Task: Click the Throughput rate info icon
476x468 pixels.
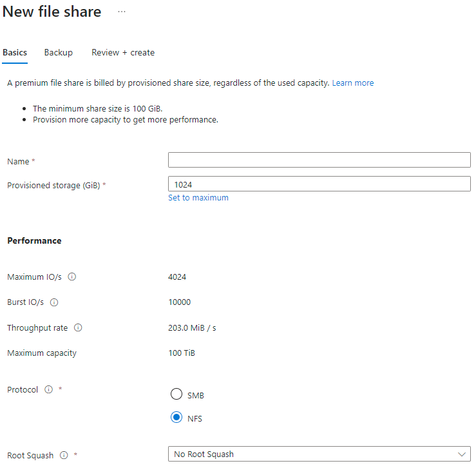Action: coord(78,327)
